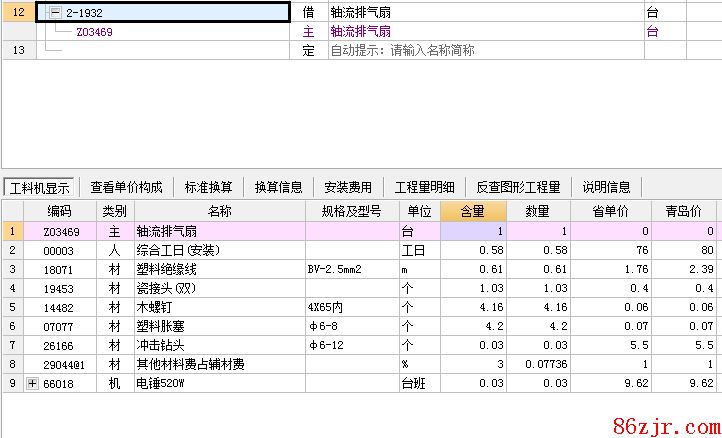
Task: Open the 查看单价构成 tab
Action: (126, 187)
